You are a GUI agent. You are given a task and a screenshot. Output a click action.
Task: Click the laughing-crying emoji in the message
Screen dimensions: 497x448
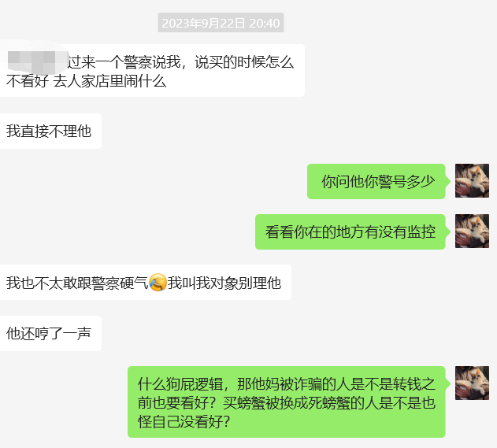tap(158, 283)
